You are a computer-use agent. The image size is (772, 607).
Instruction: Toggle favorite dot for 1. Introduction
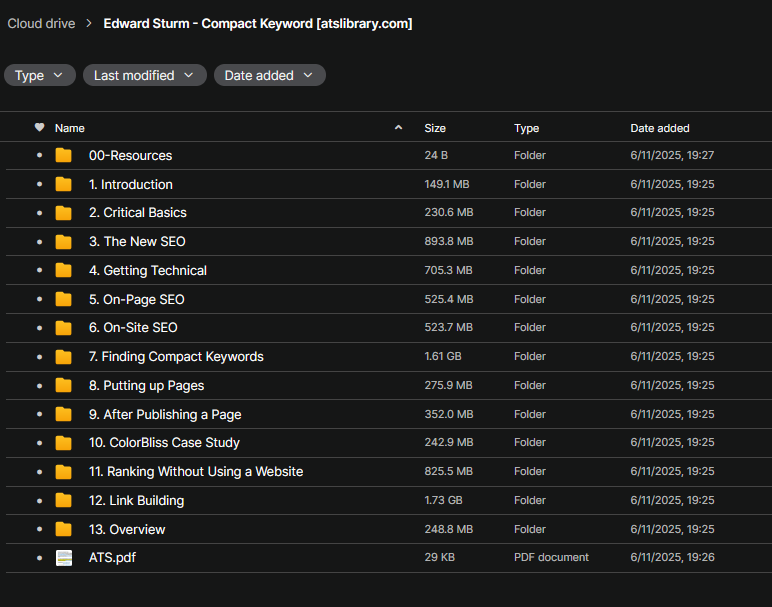[39, 185]
